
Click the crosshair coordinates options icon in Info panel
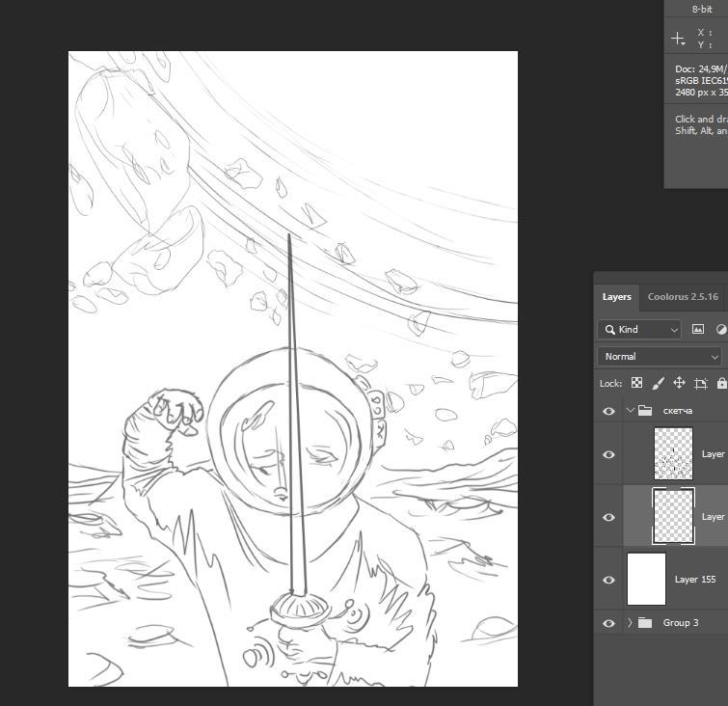678,39
